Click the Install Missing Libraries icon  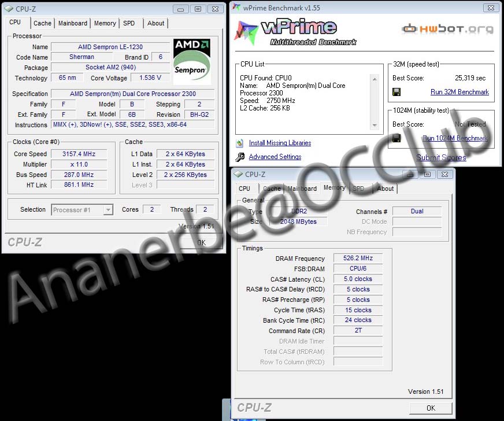click(x=239, y=143)
